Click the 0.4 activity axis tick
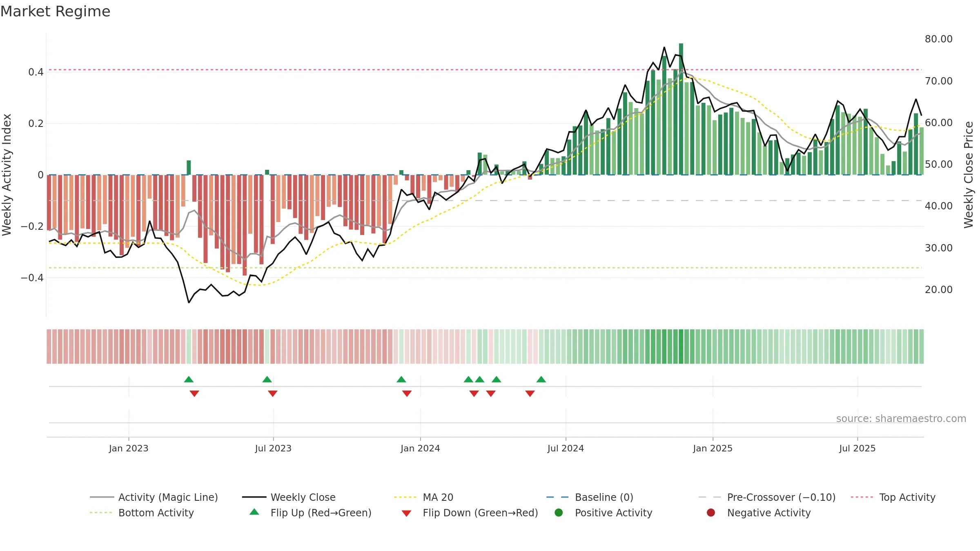 click(36, 72)
